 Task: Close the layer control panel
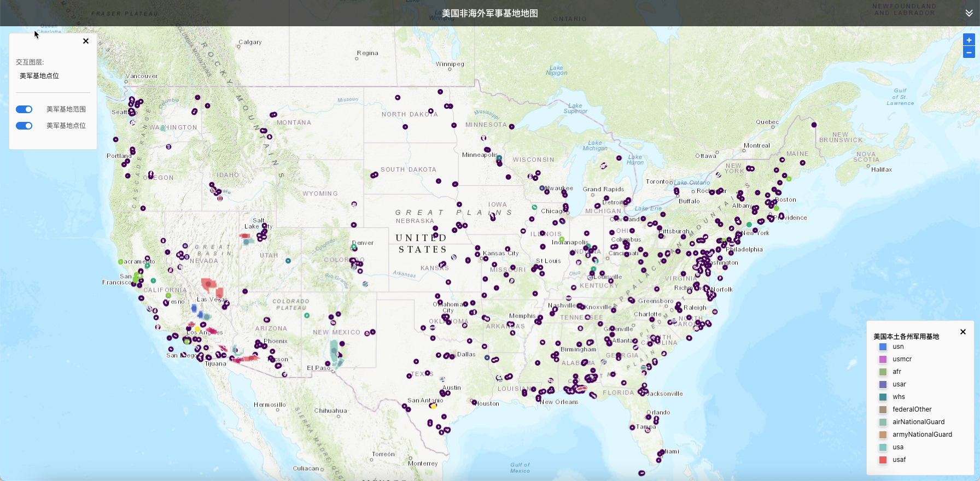[x=86, y=41]
